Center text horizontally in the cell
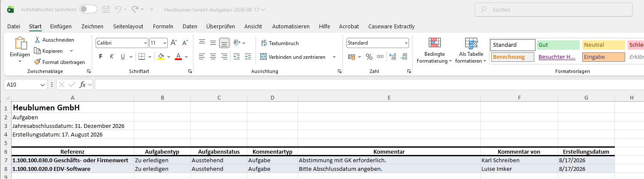Screen dimensions: 644x179 [x=213, y=57]
